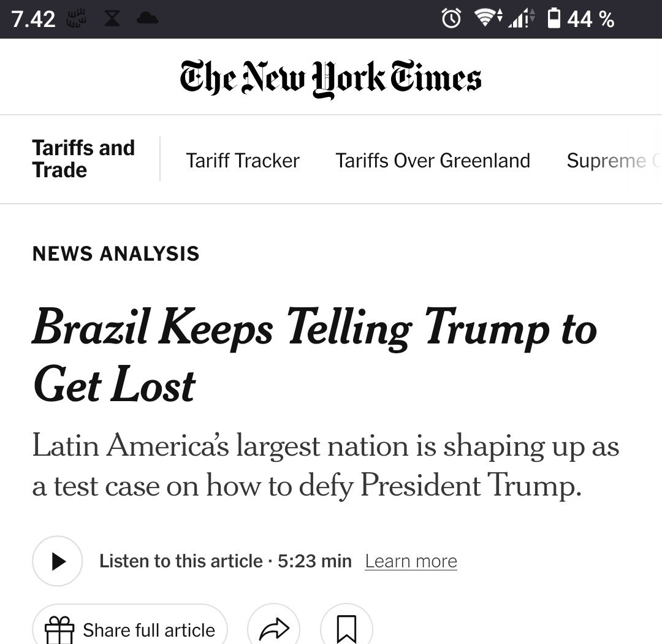Open the Tariffs and Trade section

[x=83, y=159]
